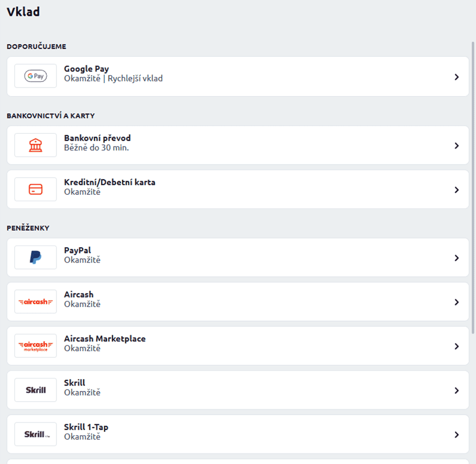Click the Skrill 1-Tap logo icon
The height and width of the screenshot is (464, 476).
pyautogui.click(x=37, y=434)
